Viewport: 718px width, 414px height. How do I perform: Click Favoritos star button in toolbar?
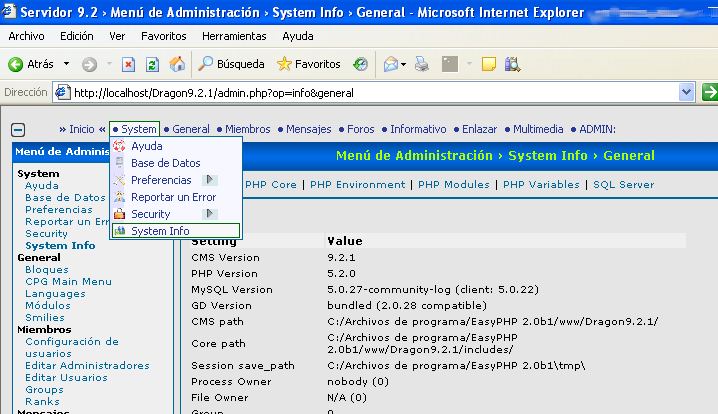pos(309,64)
